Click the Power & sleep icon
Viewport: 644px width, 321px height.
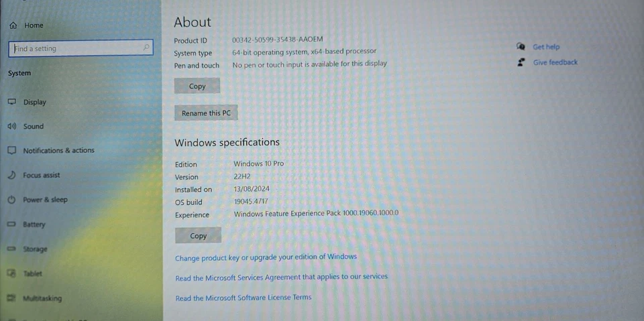(x=12, y=200)
